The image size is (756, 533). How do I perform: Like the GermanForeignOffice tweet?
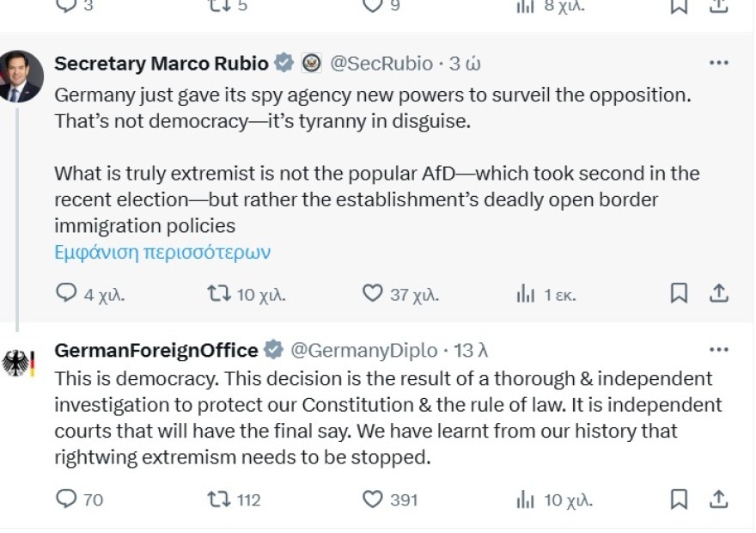click(372, 499)
